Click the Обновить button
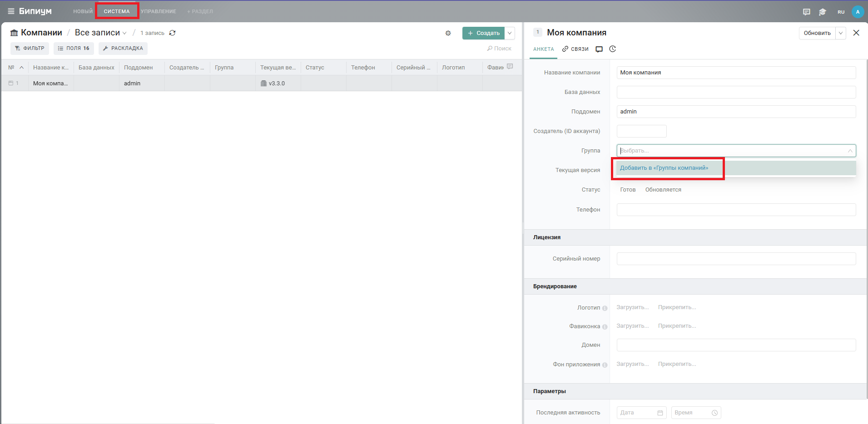Viewport: 868px width, 424px height. [817, 33]
